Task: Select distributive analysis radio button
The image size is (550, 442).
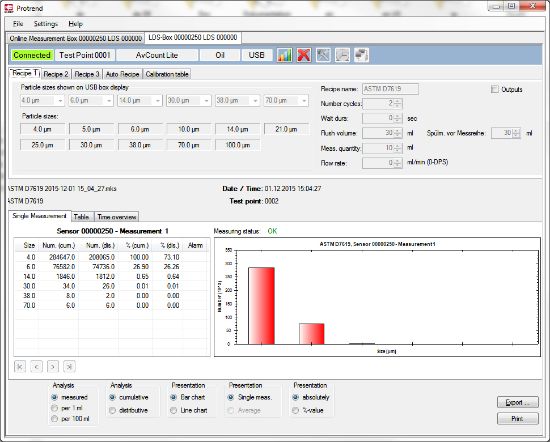Action: tap(112, 410)
